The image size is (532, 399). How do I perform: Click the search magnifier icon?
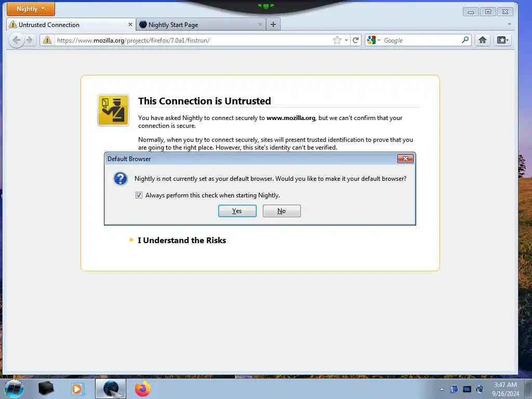[x=465, y=40]
